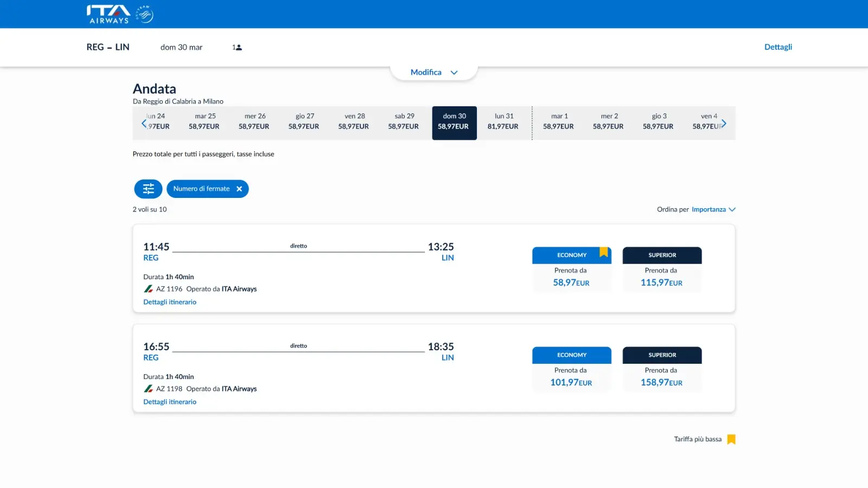Select Superior fare 115,97 EUR
This screenshot has width=868, height=488.
coord(661,277)
